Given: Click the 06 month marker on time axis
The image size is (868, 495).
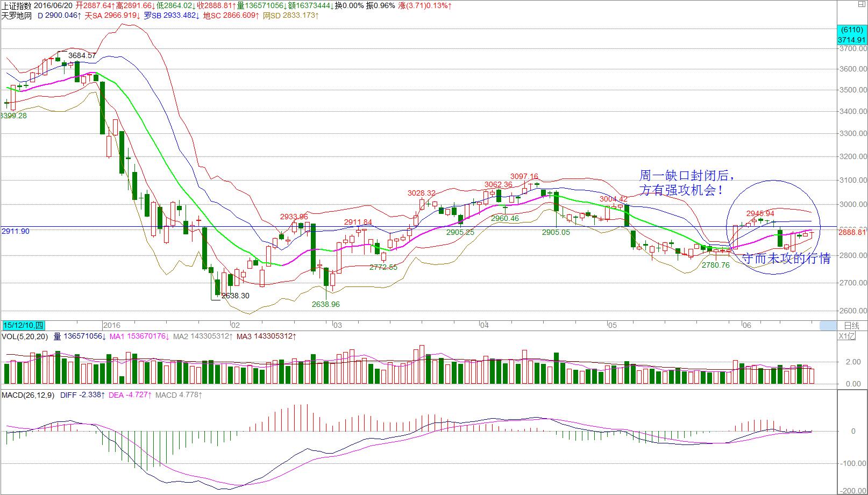Looking at the screenshot, I should pos(746,325).
